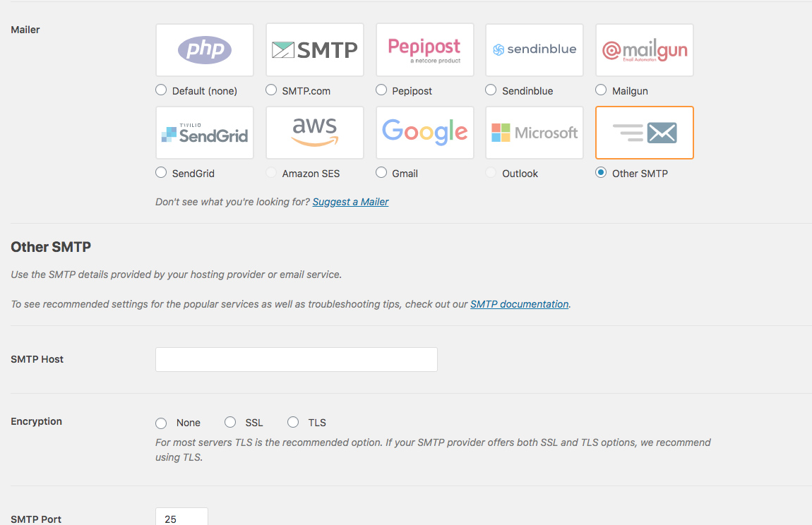Viewport: 812px width, 525px height.
Task: Choose the SendGrid logo tile
Action: coord(205,133)
